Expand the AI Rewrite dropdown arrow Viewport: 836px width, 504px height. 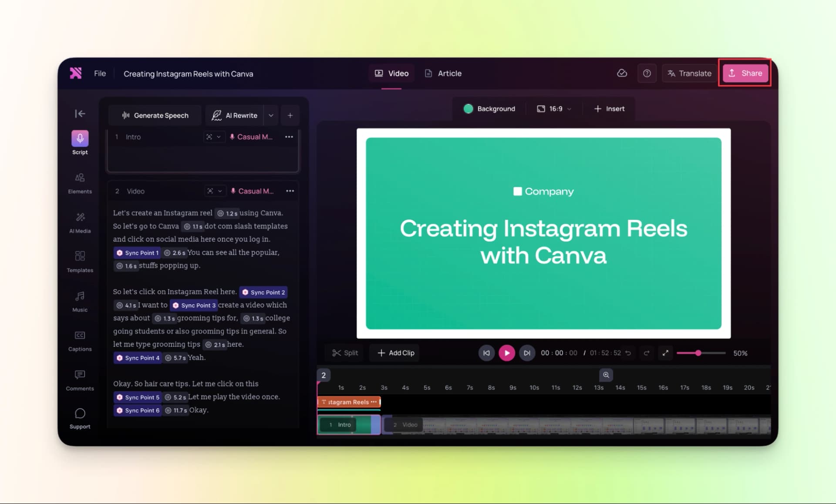point(271,115)
